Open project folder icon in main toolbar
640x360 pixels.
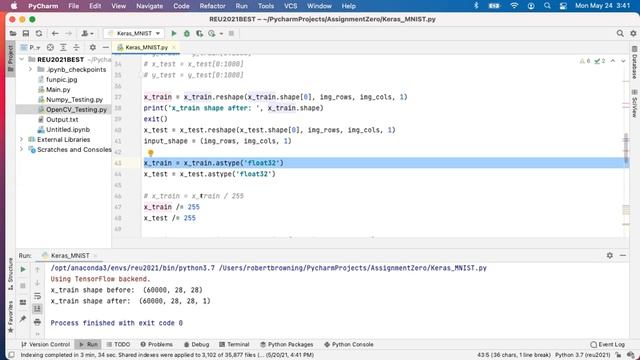(13, 33)
